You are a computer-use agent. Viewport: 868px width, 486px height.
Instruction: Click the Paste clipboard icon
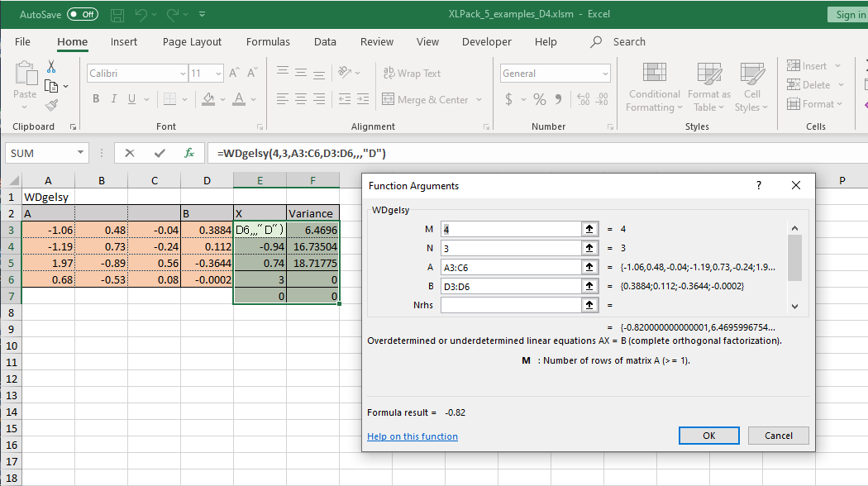pyautogui.click(x=25, y=74)
